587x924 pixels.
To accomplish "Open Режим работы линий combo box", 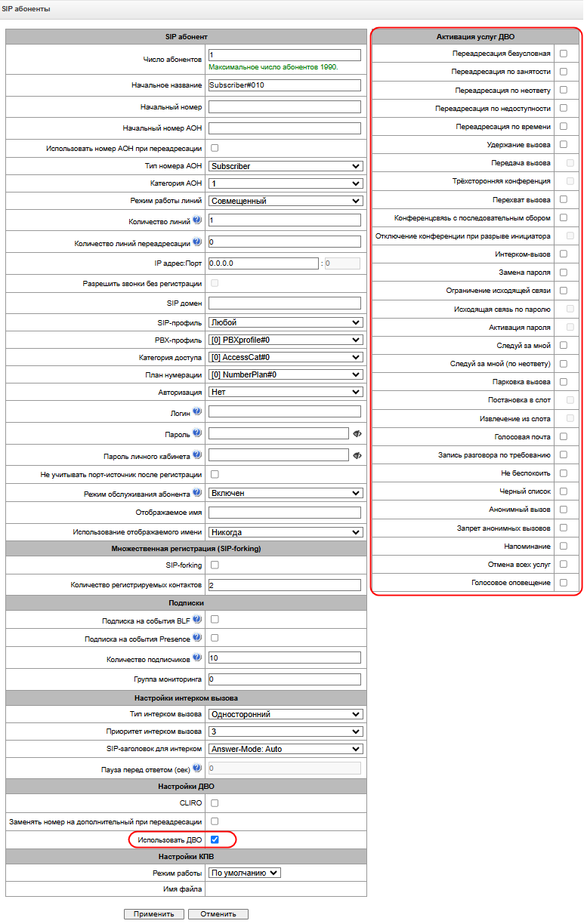I will (286, 201).
